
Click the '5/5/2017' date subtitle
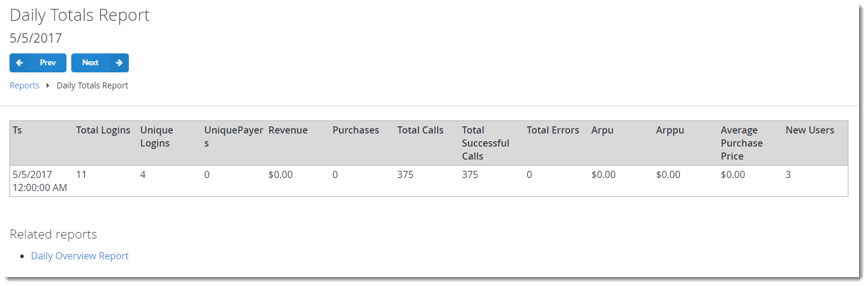[36, 39]
